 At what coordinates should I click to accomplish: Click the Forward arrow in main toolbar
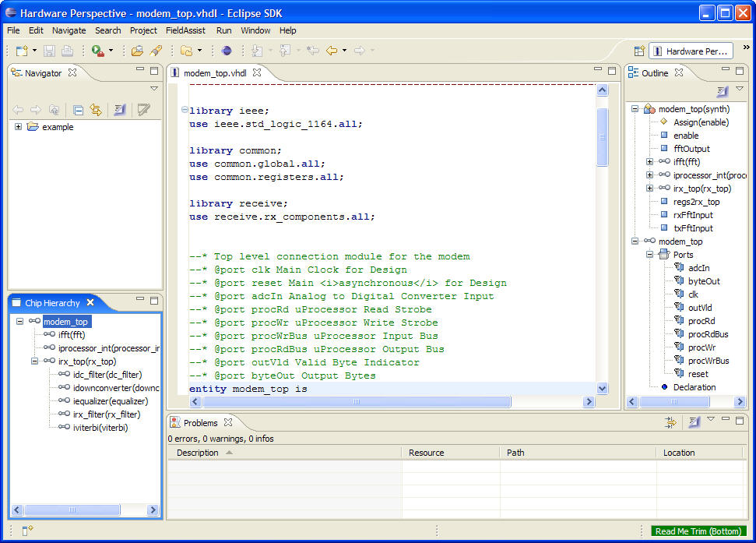click(360, 51)
